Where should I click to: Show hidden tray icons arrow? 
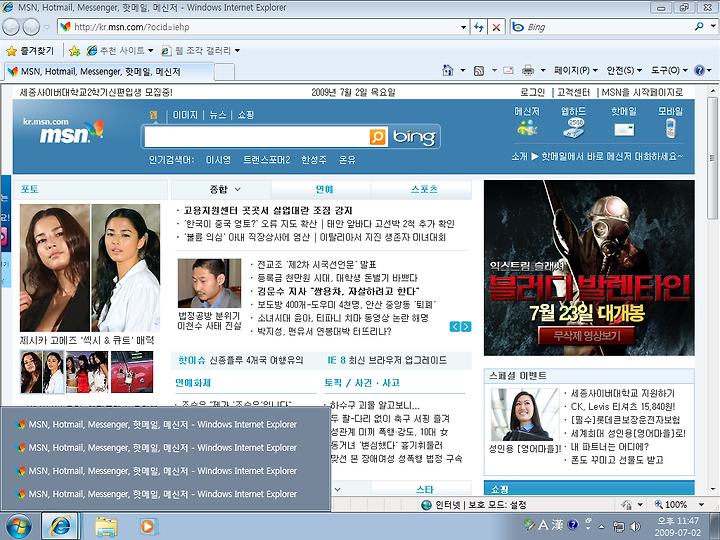[602, 526]
